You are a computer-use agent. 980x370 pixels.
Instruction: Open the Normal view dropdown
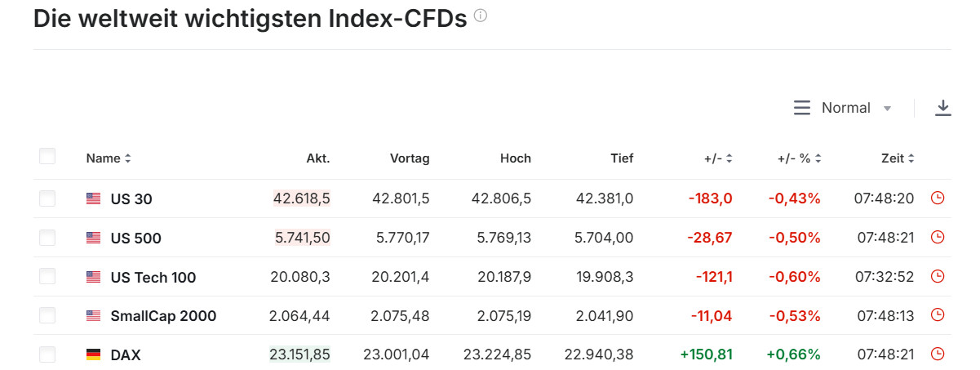coord(843,108)
